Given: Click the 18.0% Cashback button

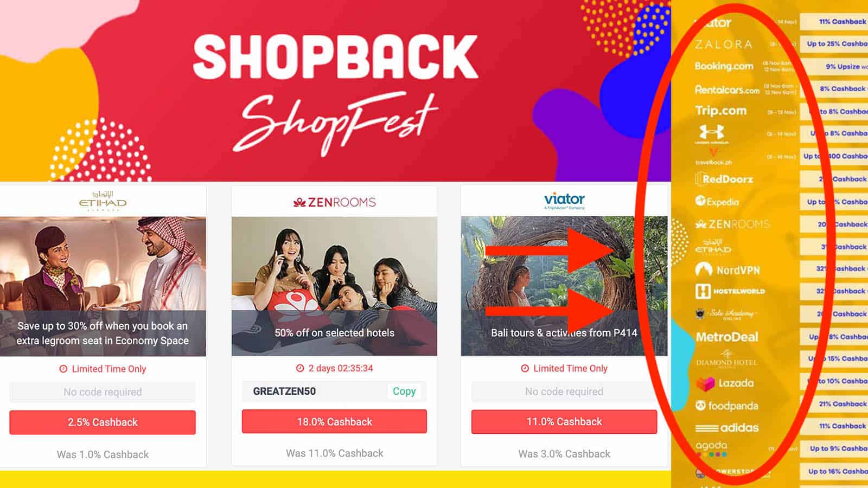Looking at the screenshot, I should (334, 421).
